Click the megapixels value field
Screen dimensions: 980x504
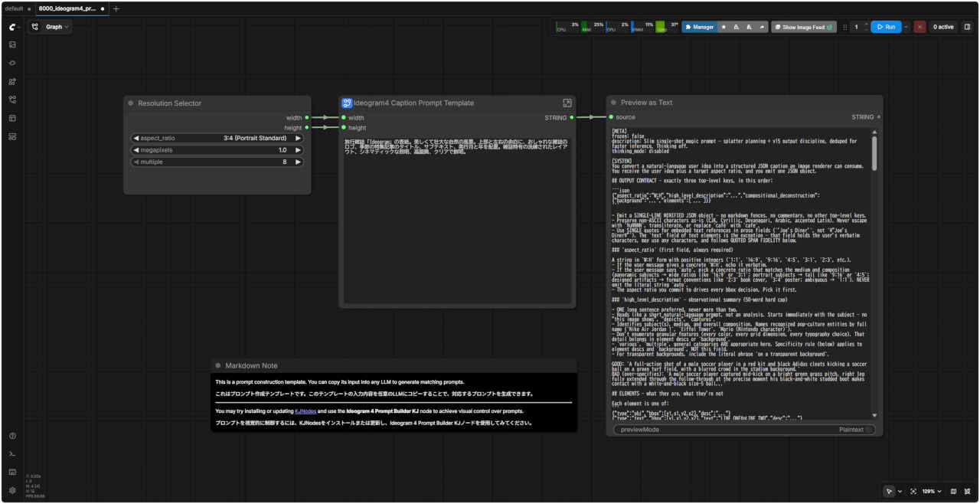(x=217, y=150)
